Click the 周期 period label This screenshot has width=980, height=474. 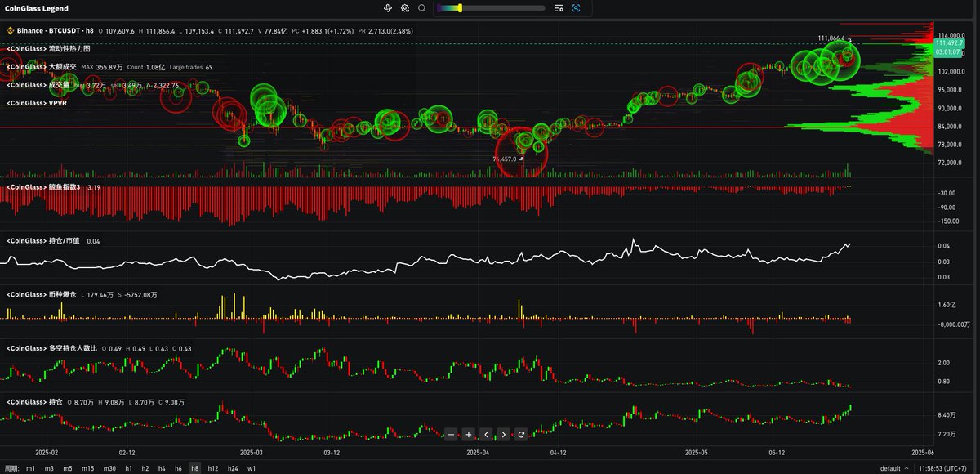pos(11,468)
